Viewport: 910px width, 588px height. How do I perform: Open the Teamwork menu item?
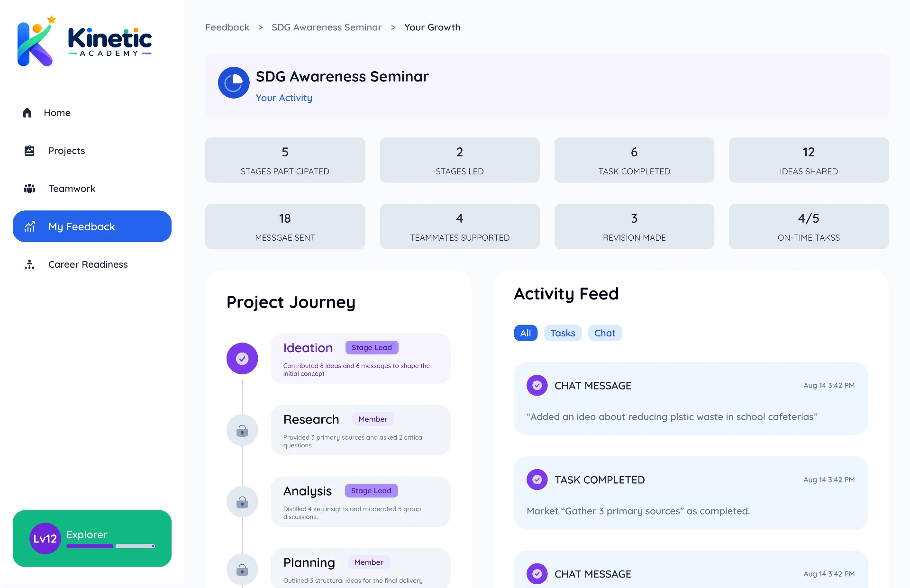click(x=92, y=189)
